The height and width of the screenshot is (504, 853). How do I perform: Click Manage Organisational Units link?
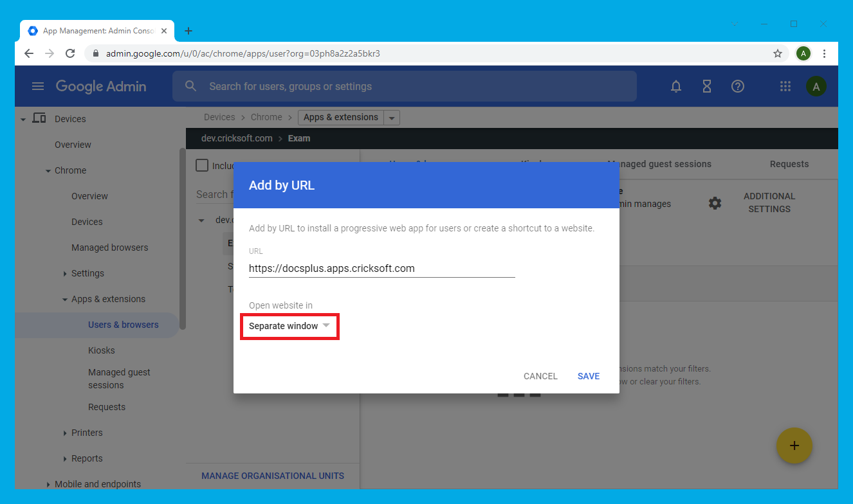[273, 476]
